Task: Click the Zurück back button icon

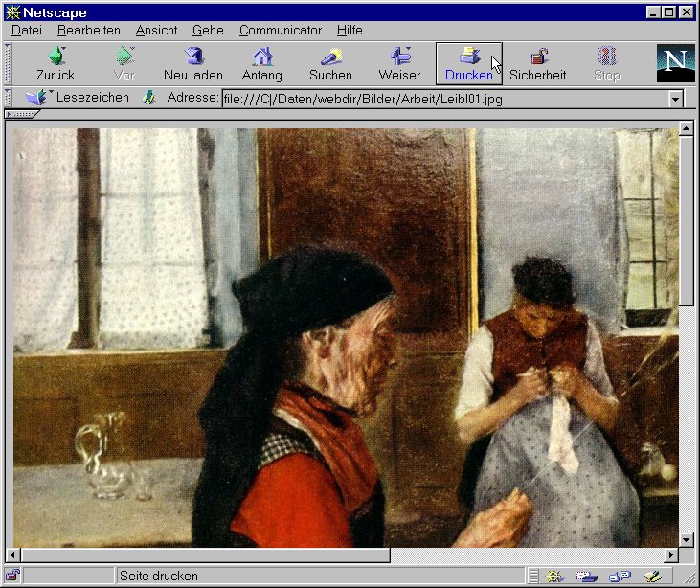Action: tap(56, 57)
